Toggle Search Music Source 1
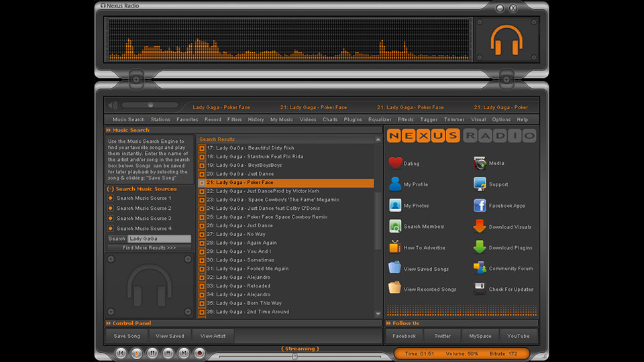The width and height of the screenshot is (644, 362). point(111,198)
